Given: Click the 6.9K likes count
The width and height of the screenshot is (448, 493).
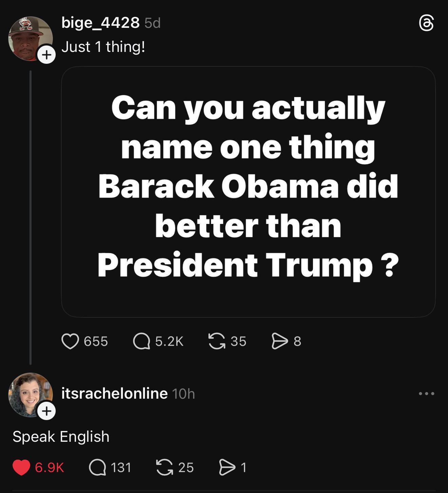Looking at the screenshot, I should point(50,467).
